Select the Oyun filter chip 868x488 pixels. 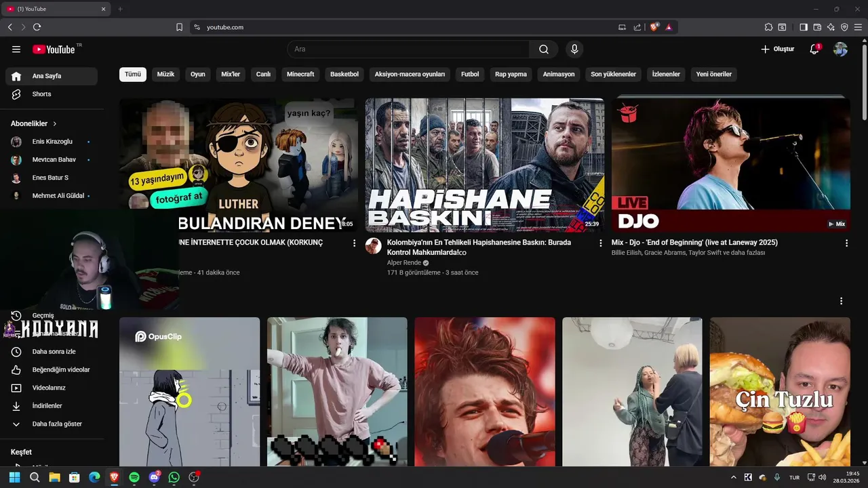198,75
